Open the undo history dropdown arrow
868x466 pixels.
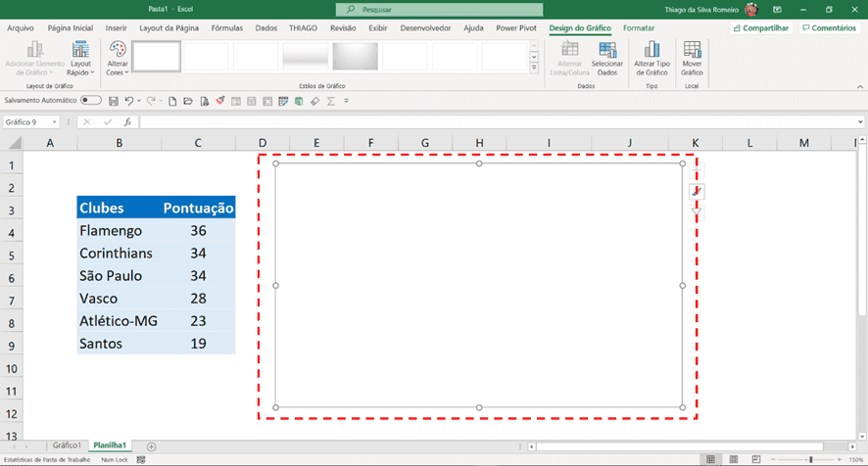tap(139, 101)
